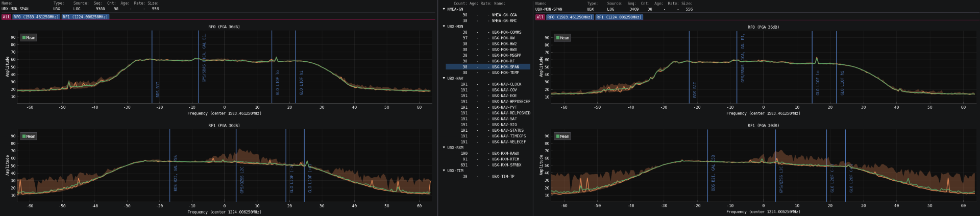Select UBX-NAV-PVT in the message list
This screenshot has width=980, height=216.
(x=504, y=107)
